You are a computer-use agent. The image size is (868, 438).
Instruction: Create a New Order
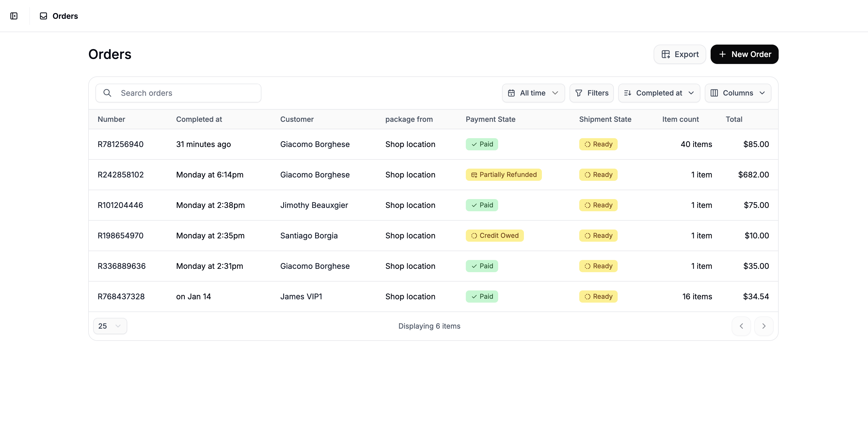(x=744, y=54)
